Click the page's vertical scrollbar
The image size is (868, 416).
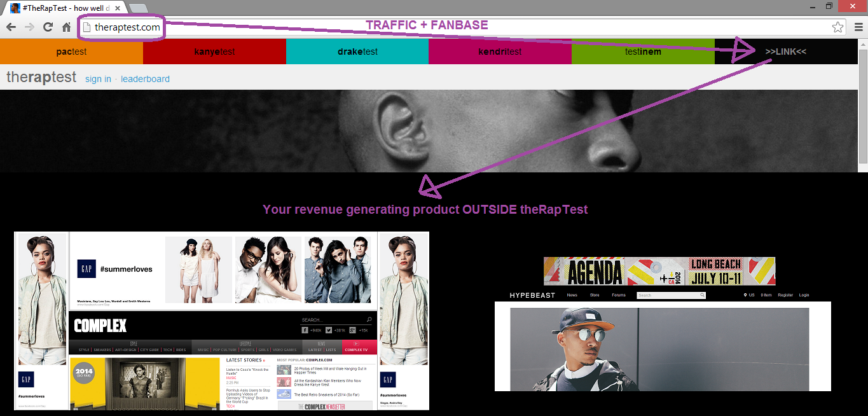coord(863,108)
